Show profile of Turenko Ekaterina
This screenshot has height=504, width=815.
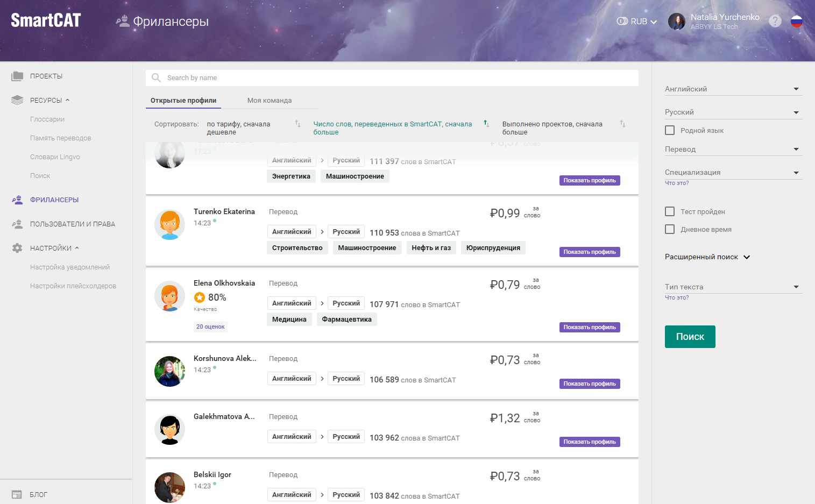(590, 252)
